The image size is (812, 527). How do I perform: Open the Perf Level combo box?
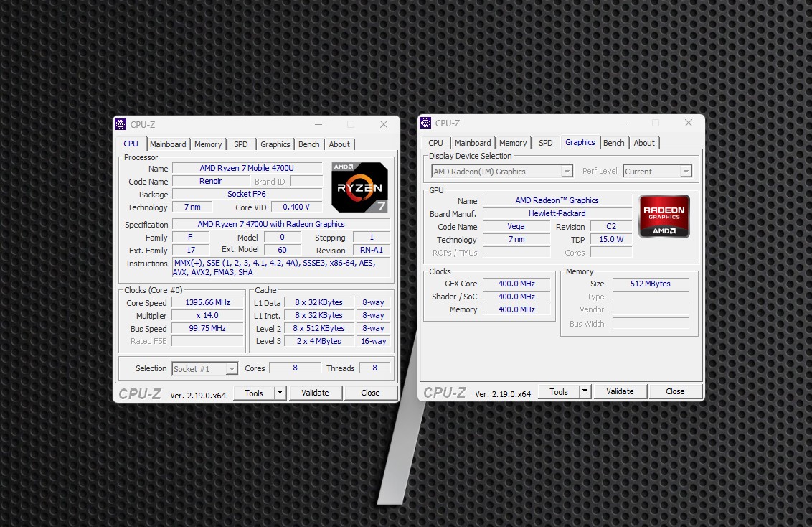pyautogui.click(x=685, y=172)
